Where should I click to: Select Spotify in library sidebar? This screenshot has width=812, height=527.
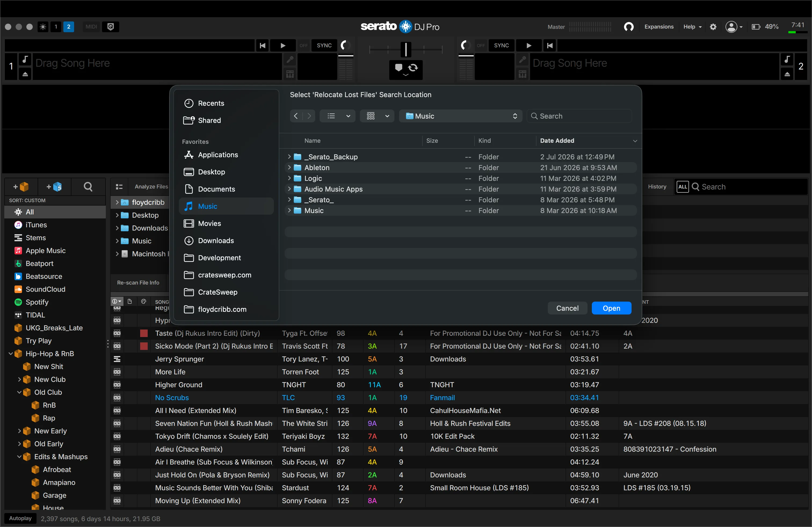coord(37,302)
